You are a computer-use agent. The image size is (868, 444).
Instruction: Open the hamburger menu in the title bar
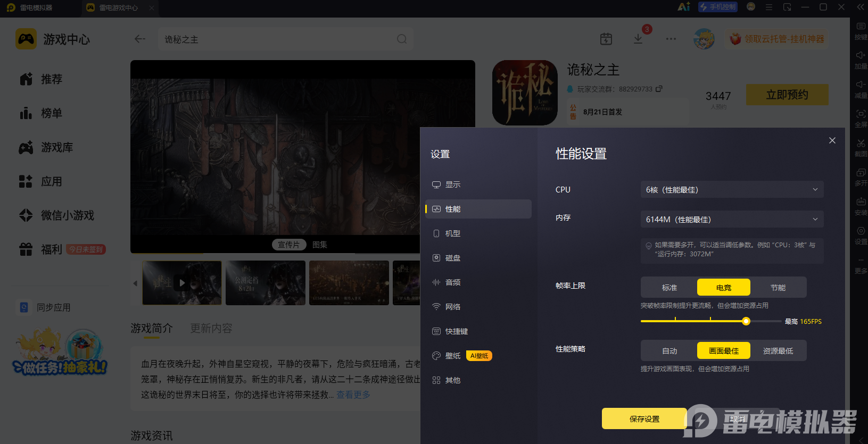pos(769,7)
